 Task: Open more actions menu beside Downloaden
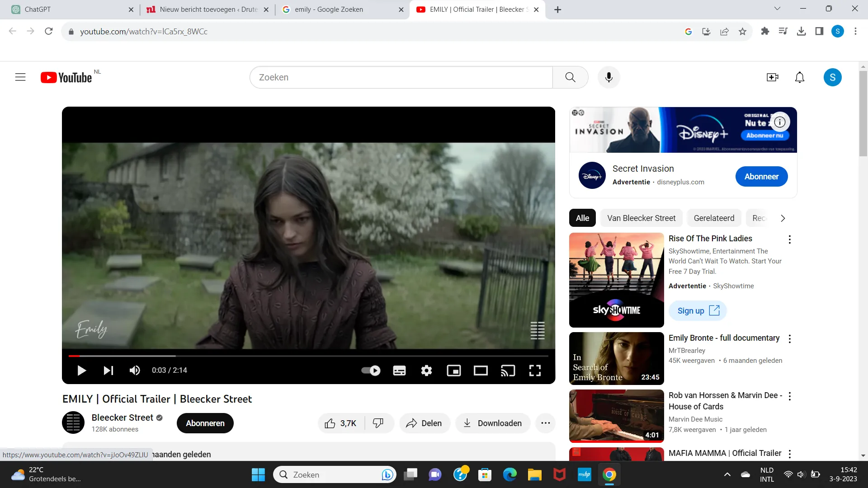[x=545, y=423]
